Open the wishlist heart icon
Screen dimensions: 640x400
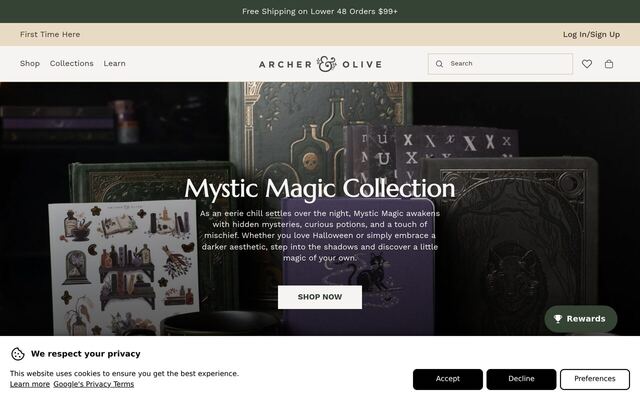587,64
